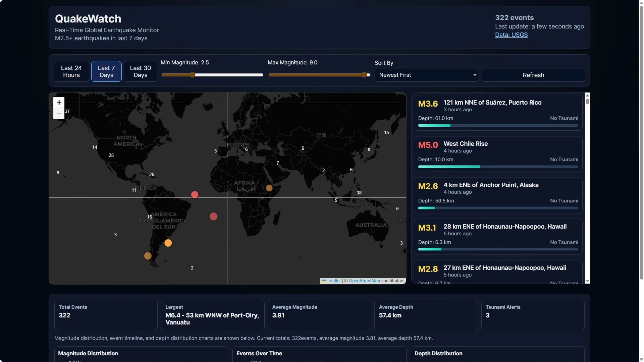Click the Min Magnitude slider handle
The image size is (644, 362).
(192, 75)
